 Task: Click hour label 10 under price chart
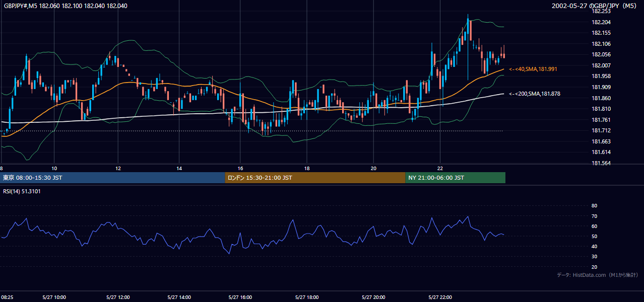(x=54, y=168)
